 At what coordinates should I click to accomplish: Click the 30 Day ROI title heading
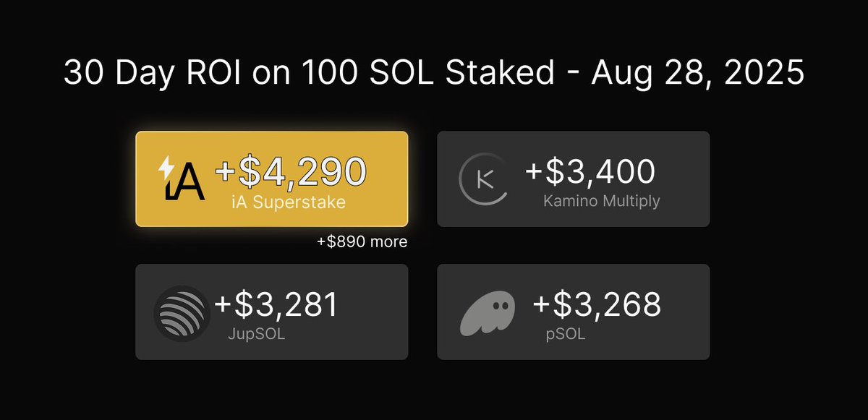434,74
